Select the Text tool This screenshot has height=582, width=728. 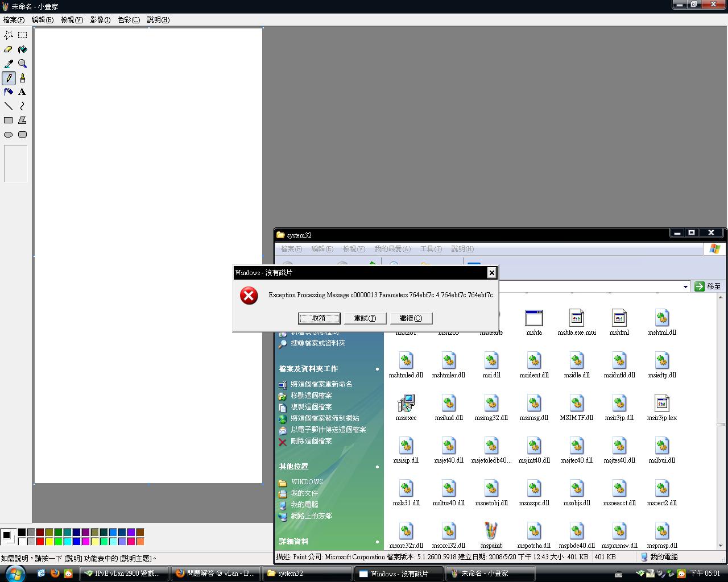click(x=22, y=92)
